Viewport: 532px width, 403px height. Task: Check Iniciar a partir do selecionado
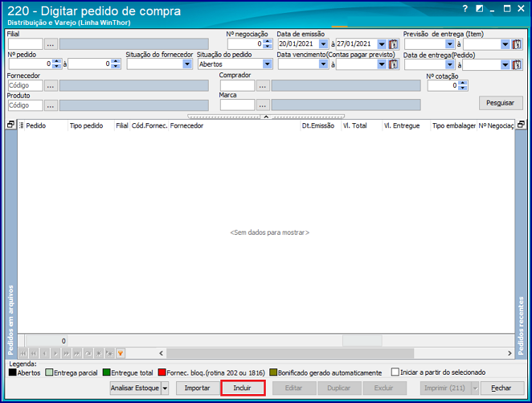[395, 372]
